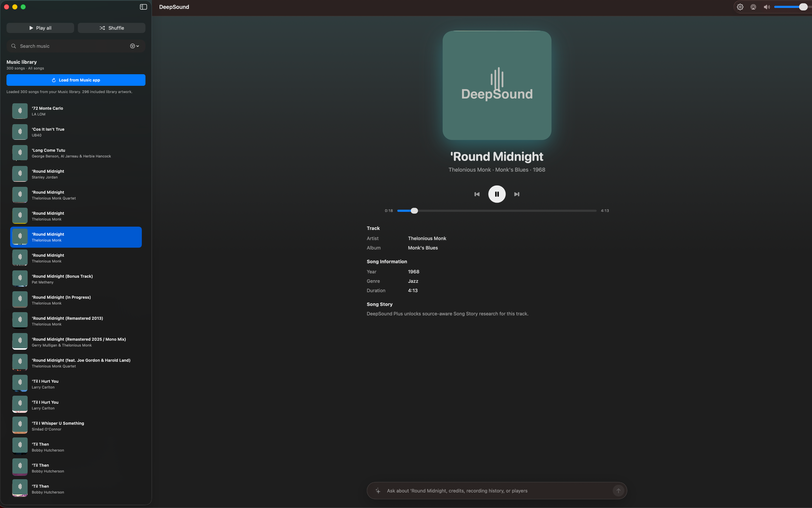
Task: Click the DeepSound title in the toolbar
Action: 174,7
